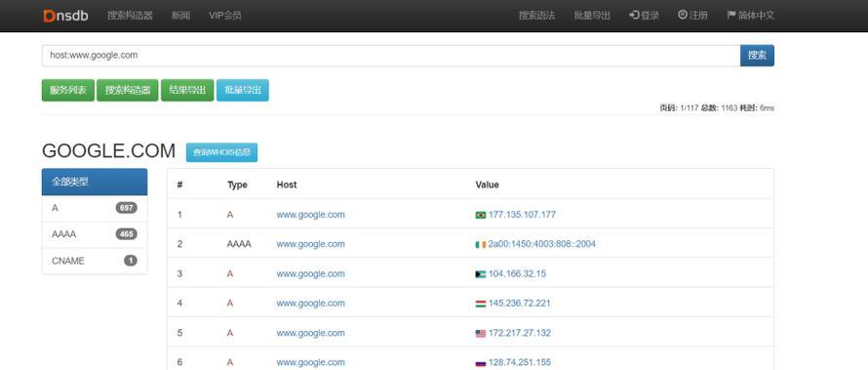
Task: Click the Value column header
Action: click(x=487, y=185)
